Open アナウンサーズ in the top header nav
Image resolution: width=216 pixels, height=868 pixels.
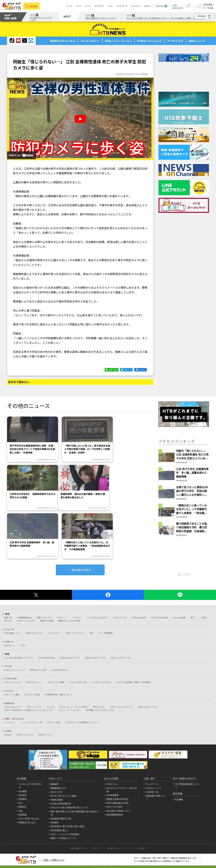pyautogui.click(x=122, y=6)
